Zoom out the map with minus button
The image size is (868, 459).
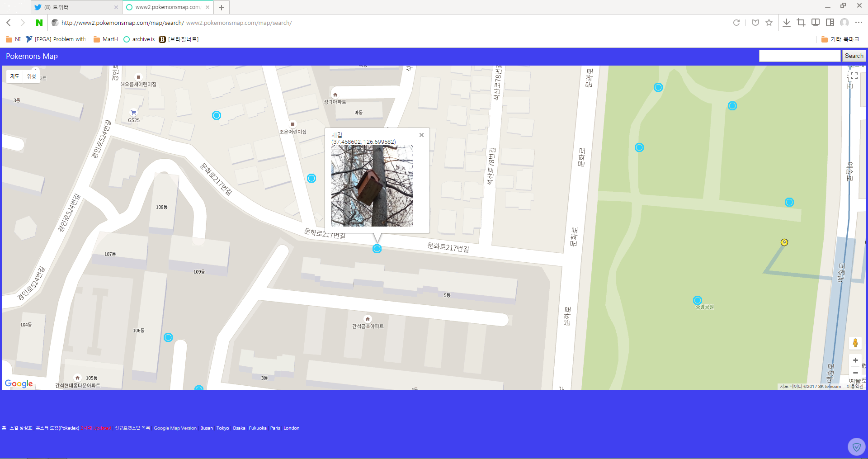tap(855, 373)
